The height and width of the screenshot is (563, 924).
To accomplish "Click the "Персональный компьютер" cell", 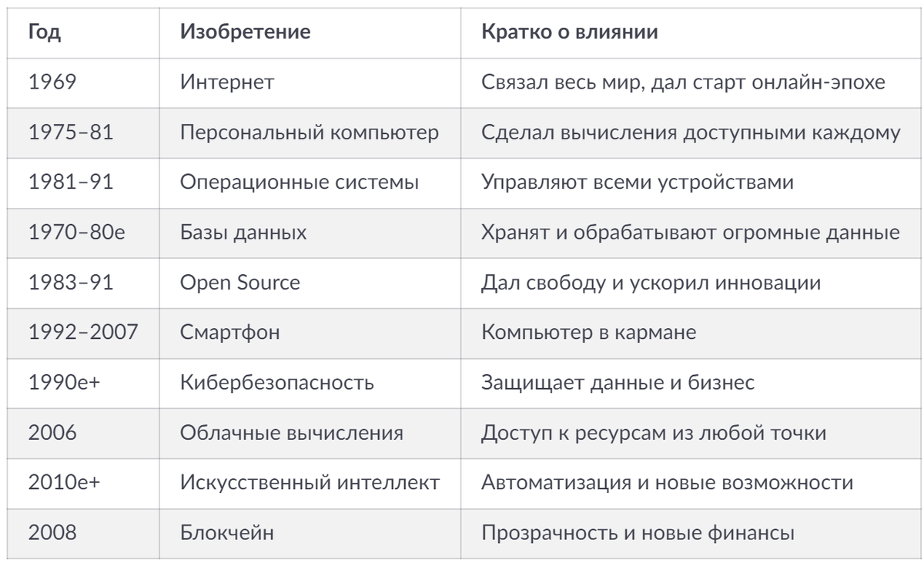I will 310,132.
